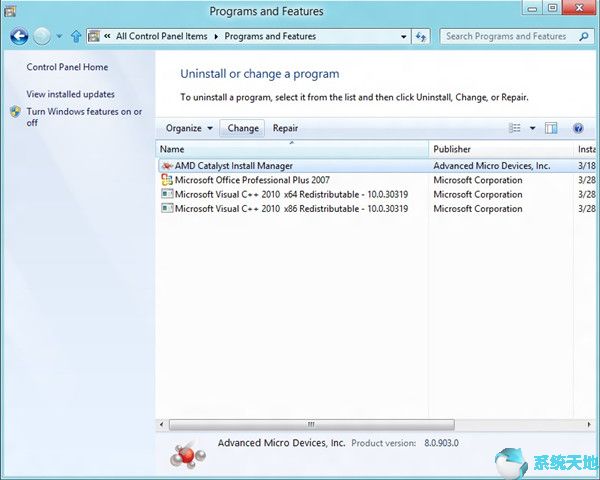Click the icon of the x86 Redistributable row
The image size is (600, 480).
167,209
